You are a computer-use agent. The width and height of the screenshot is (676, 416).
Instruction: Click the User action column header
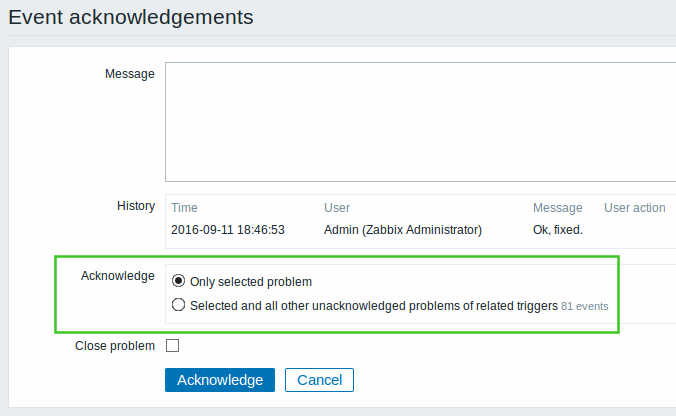point(635,208)
